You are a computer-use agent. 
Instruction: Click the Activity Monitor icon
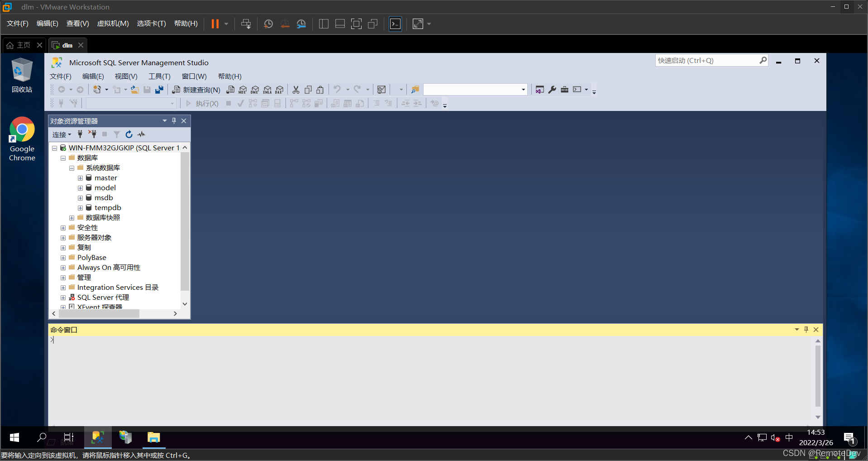pyautogui.click(x=382, y=90)
